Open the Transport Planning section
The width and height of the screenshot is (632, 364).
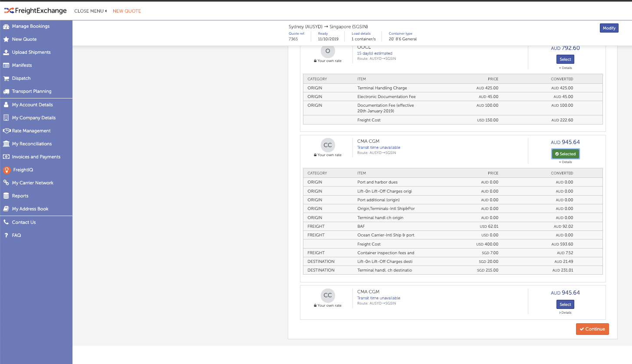click(32, 92)
